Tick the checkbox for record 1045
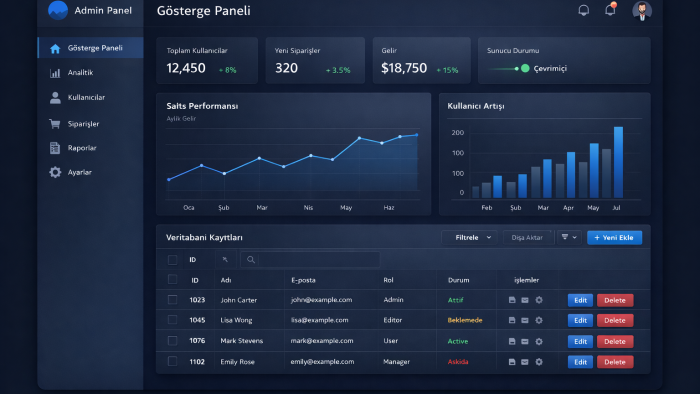This screenshot has height=394, width=700. click(x=172, y=320)
